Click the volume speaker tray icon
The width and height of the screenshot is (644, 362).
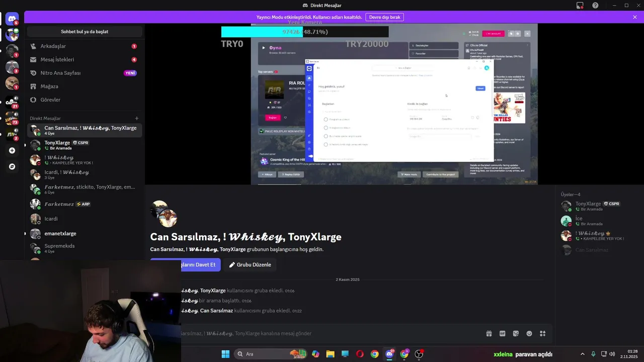(x=612, y=354)
